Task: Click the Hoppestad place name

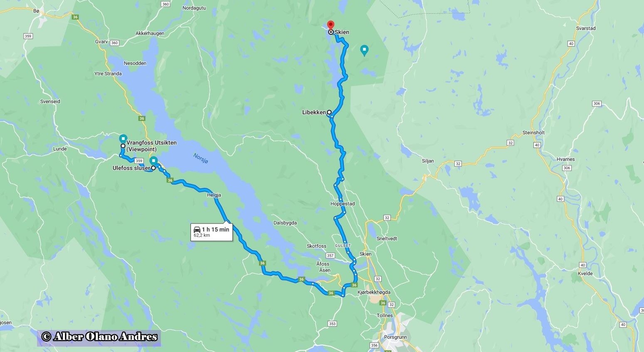Action: click(x=343, y=204)
